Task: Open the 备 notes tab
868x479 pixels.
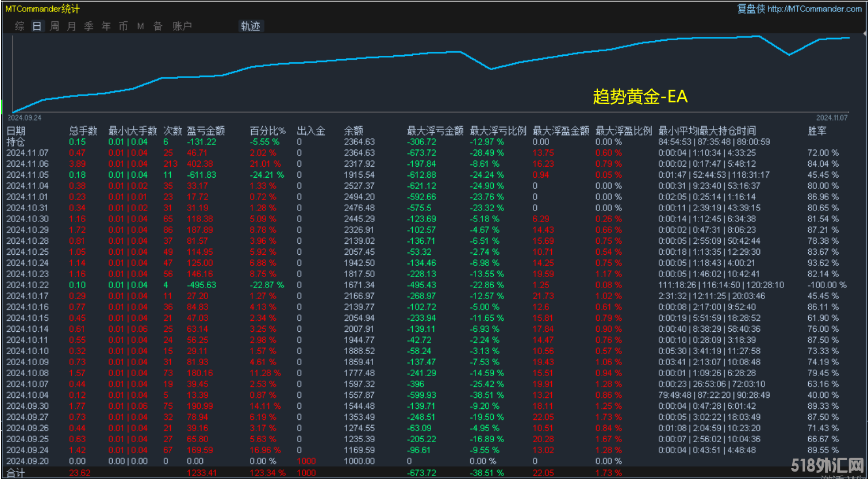Action: (x=158, y=26)
